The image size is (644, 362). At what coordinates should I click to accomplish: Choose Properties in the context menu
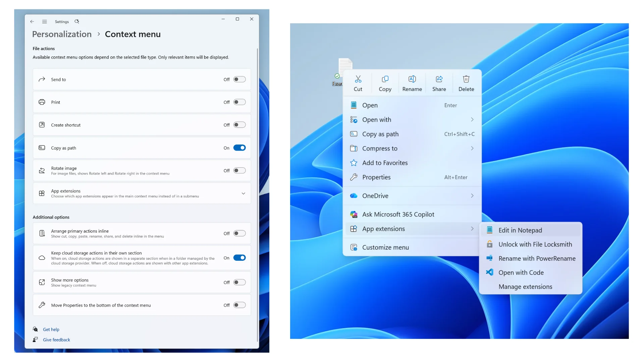412,177
